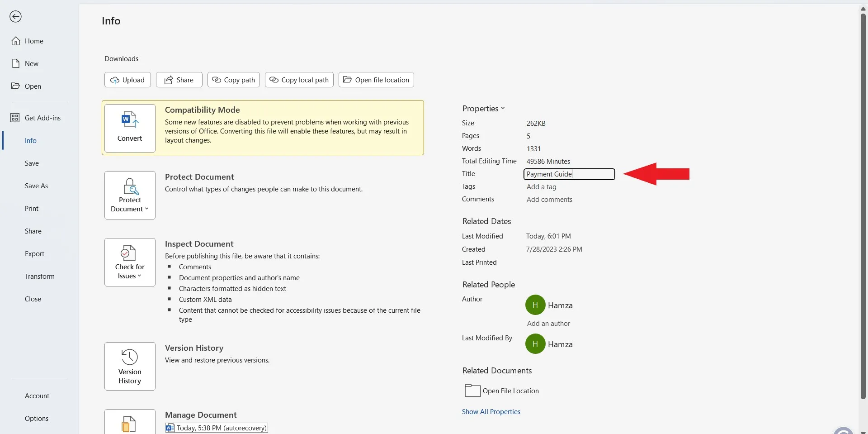The width and height of the screenshot is (868, 434).
Task: Click the Show All Properties link
Action: pyautogui.click(x=491, y=411)
